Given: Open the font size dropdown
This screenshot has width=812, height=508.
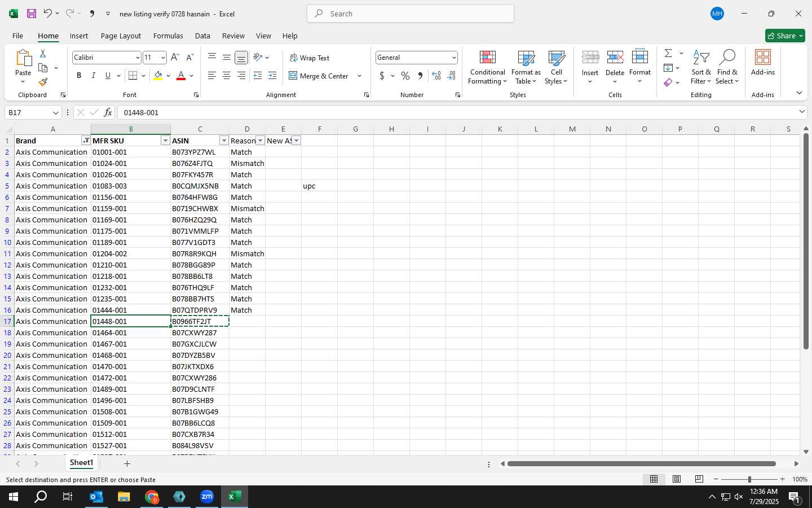Looking at the screenshot, I should [163, 58].
